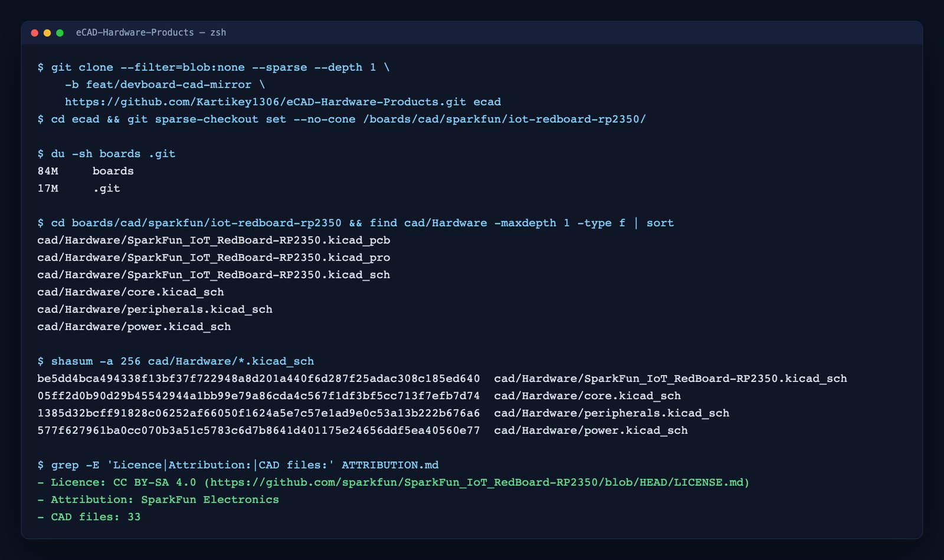Click the CAD files: 33 line
This screenshot has width=944, height=560.
pyautogui.click(x=89, y=517)
